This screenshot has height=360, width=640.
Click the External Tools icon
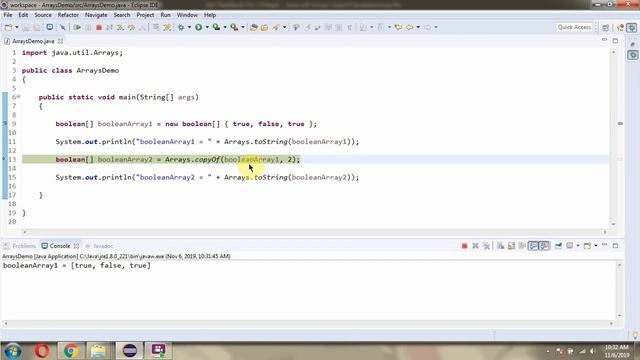[234, 27]
